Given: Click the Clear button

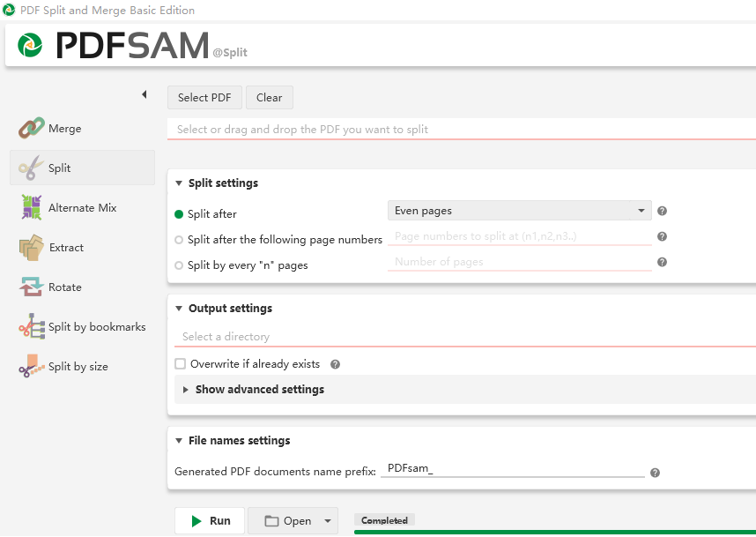Looking at the screenshot, I should point(269,98).
